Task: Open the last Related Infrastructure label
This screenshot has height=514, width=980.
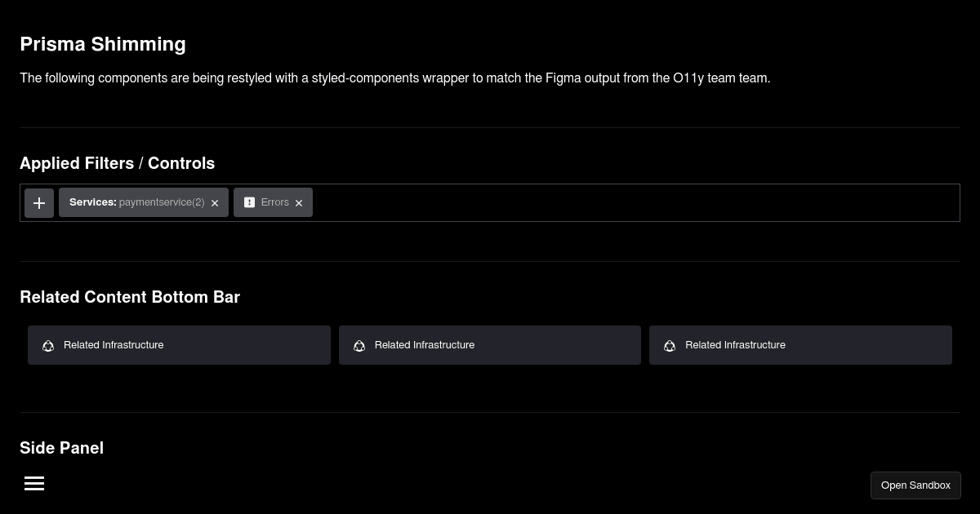Action: [x=735, y=345]
